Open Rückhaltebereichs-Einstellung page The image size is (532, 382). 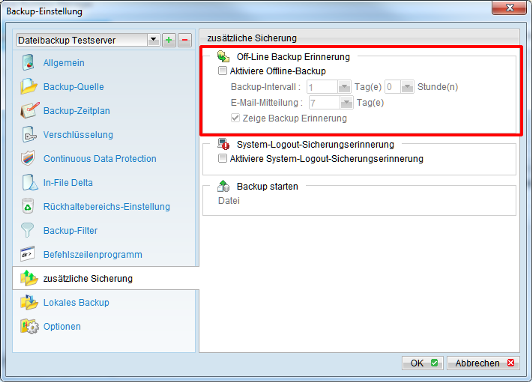pyautogui.click(x=107, y=206)
